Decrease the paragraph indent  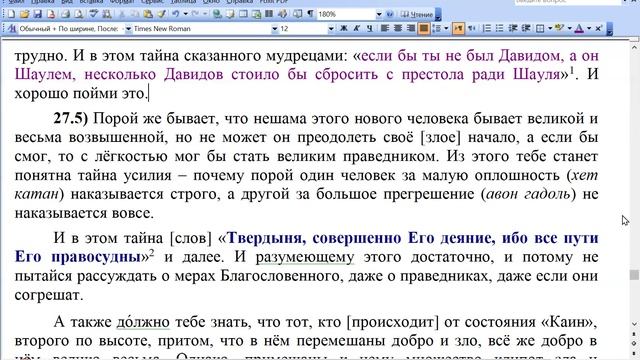pos(513,29)
